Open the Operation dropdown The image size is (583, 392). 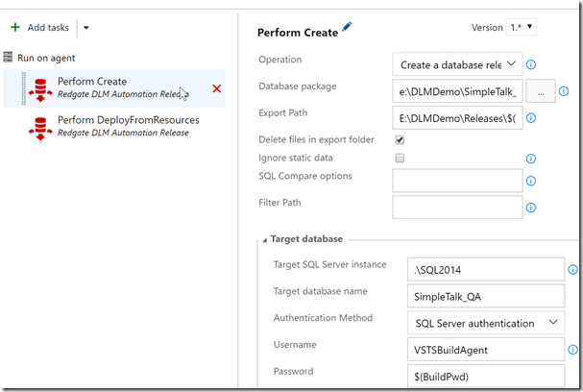pyautogui.click(x=457, y=64)
